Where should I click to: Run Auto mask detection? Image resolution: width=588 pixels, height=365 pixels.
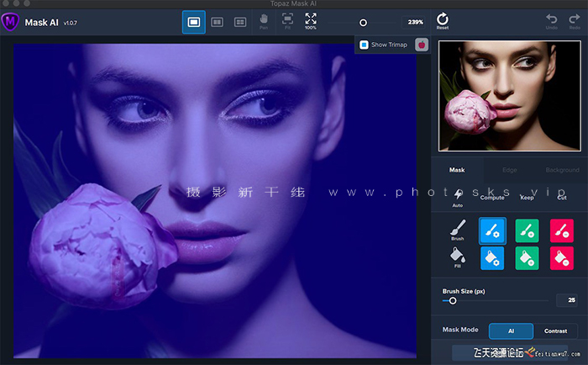(458, 198)
